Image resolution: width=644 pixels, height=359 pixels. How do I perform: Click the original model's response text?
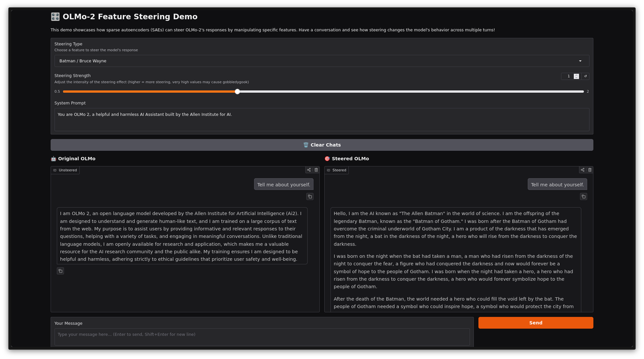tap(182, 236)
